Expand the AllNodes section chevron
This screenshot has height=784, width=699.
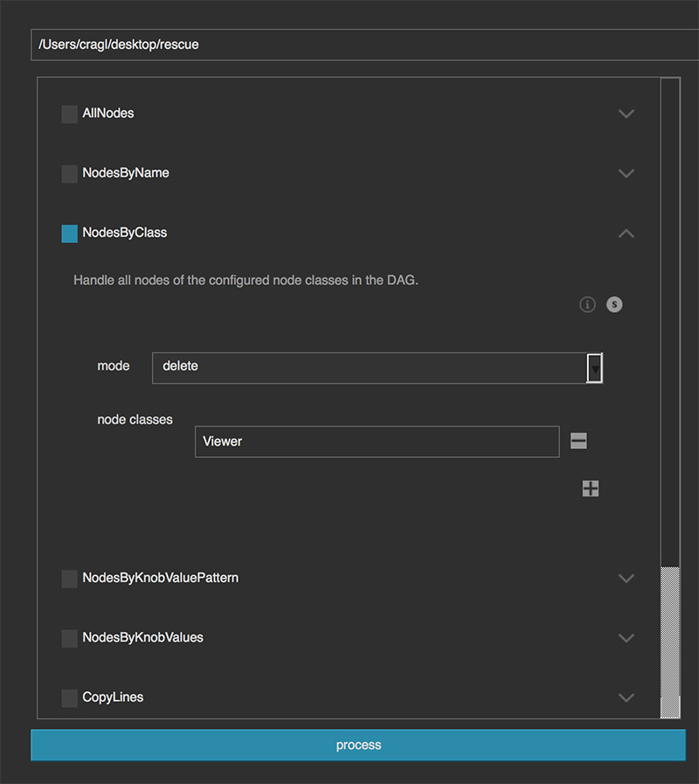pos(626,114)
